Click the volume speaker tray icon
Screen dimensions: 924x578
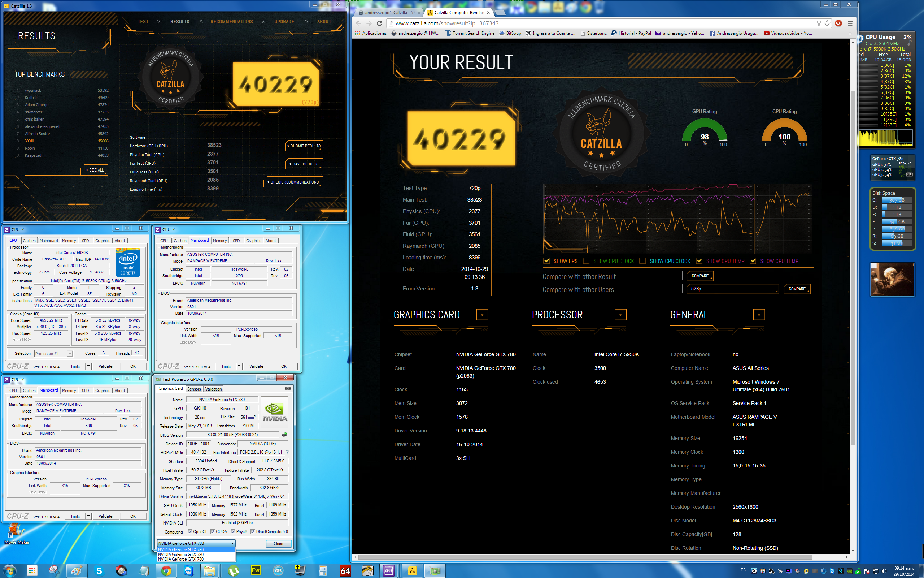884,571
